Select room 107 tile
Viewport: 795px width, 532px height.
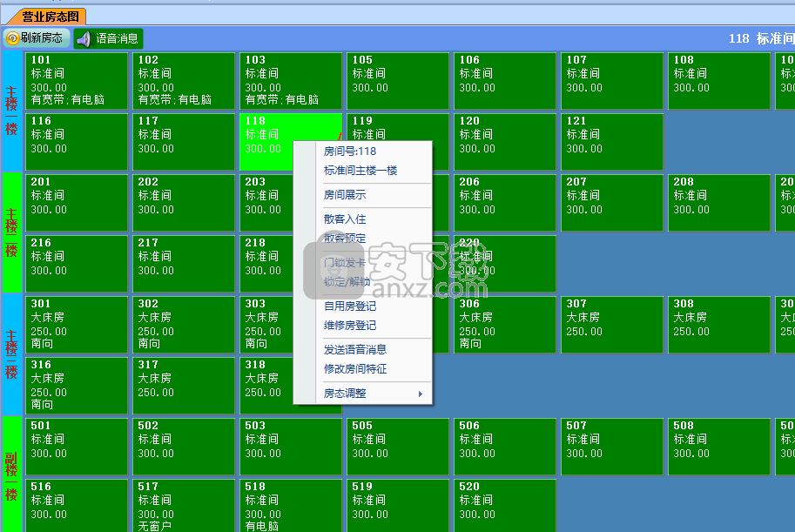[x=612, y=81]
